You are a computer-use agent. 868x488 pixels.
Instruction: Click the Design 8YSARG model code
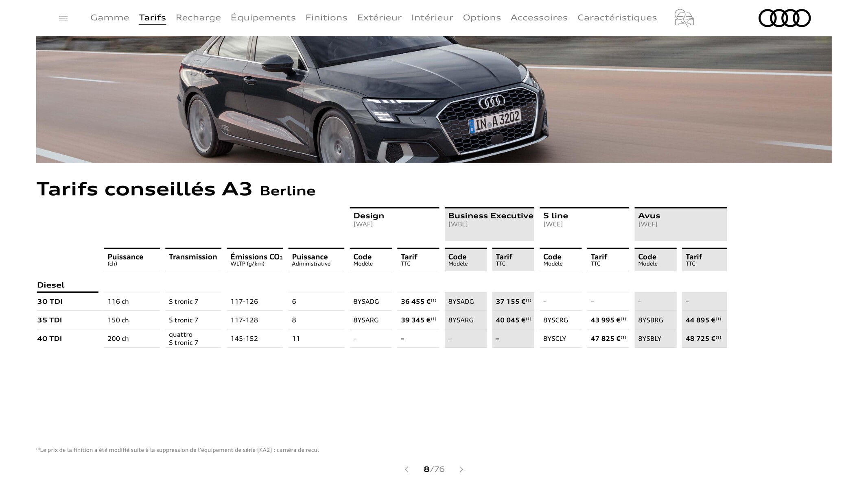click(366, 320)
